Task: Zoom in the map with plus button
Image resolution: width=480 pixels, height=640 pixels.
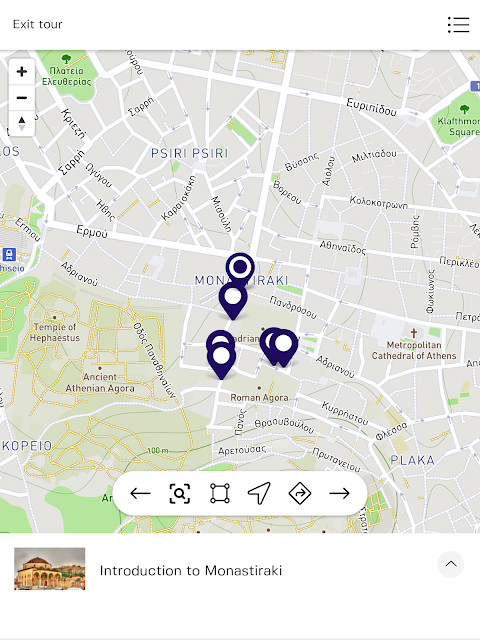Action: [x=22, y=72]
